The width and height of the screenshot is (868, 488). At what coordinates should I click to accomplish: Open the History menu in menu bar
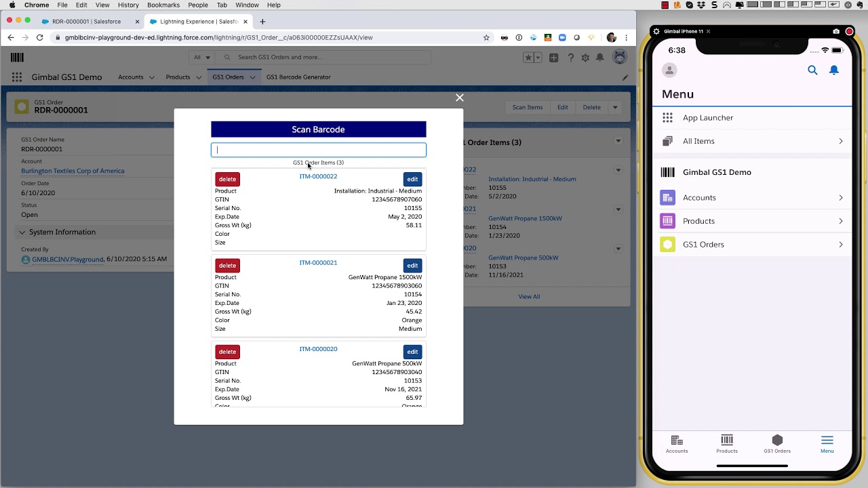[128, 5]
